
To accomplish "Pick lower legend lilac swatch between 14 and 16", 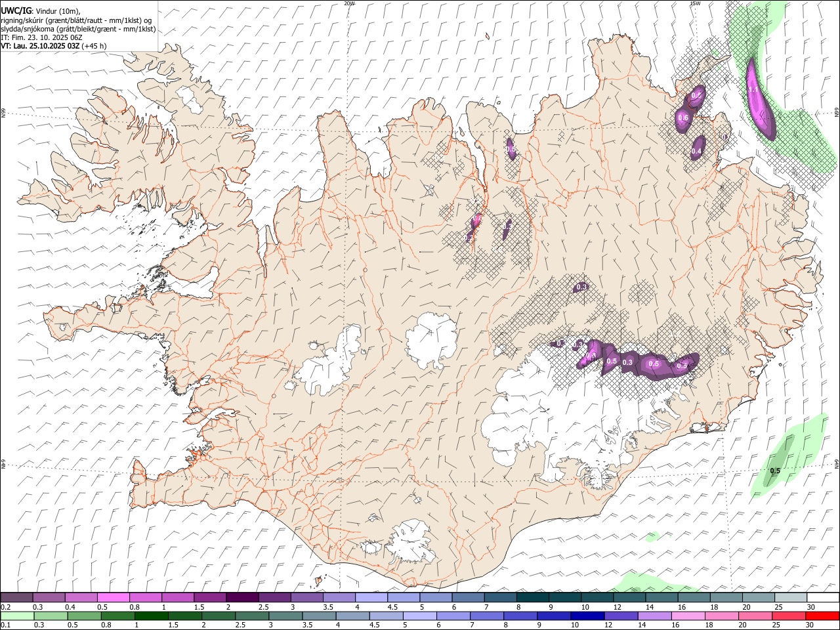I will [x=654, y=616].
